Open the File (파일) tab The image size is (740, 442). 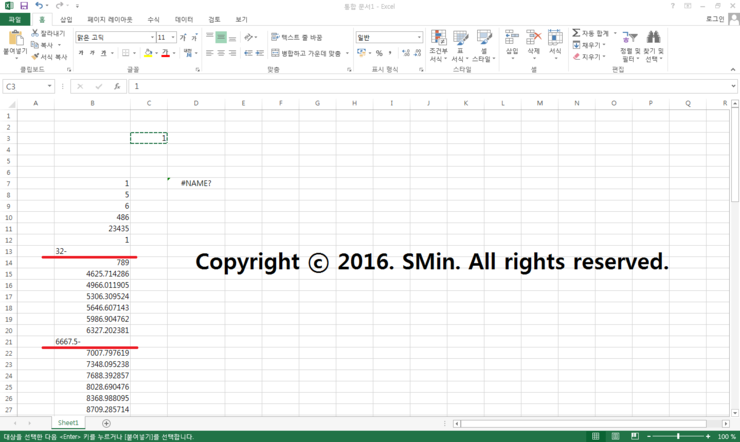point(15,19)
